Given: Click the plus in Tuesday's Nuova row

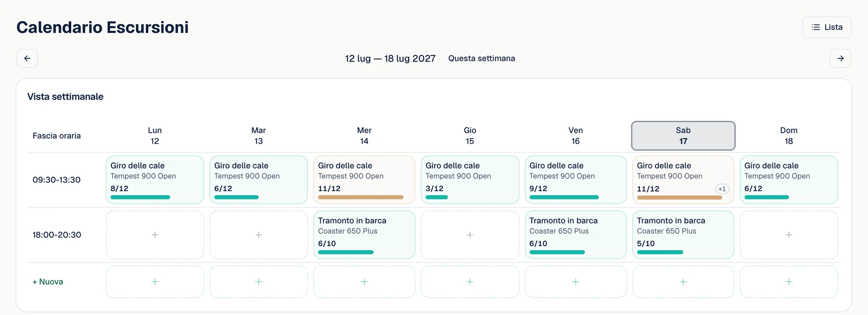Looking at the screenshot, I should click(x=259, y=282).
